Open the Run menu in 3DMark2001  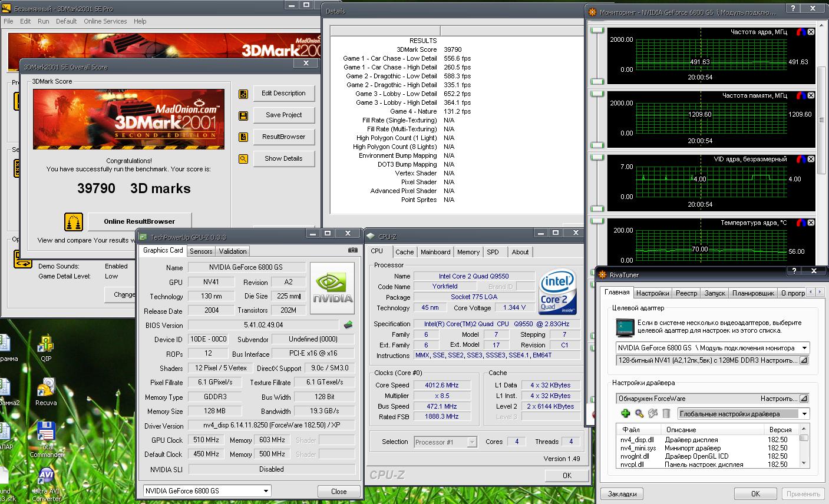[x=44, y=21]
